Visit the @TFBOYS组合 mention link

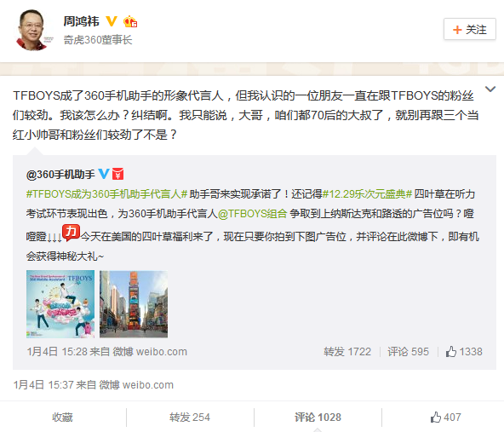pyautogui.click(x=252, y=214)
